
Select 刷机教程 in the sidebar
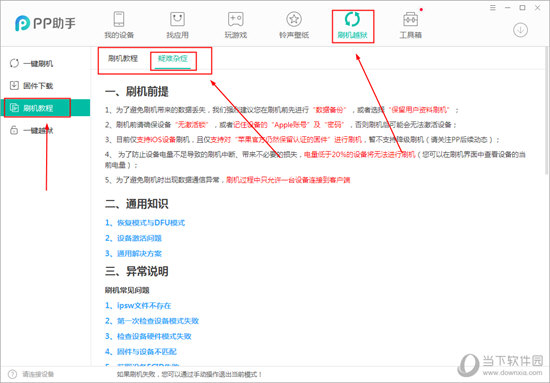[x=45, y=108]
